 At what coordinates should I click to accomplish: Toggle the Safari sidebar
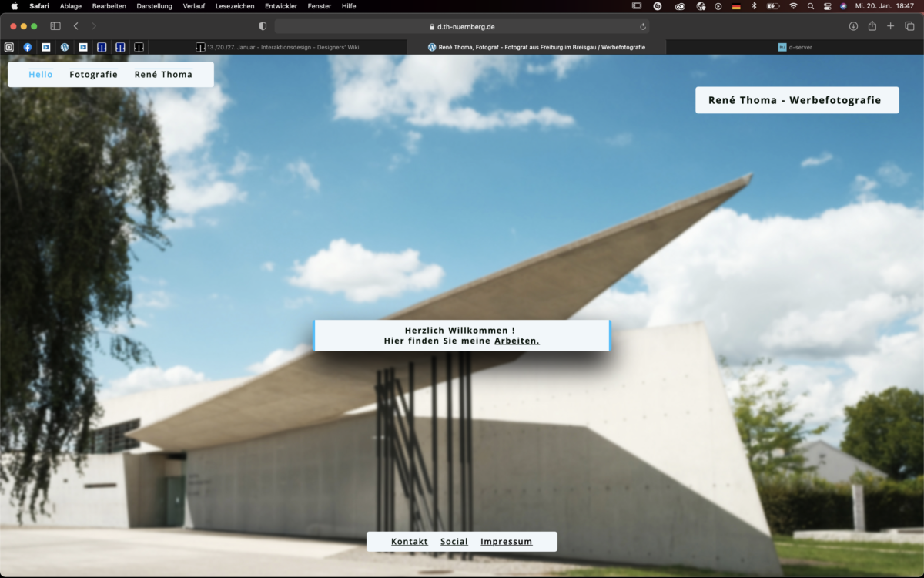click(55, 26)
